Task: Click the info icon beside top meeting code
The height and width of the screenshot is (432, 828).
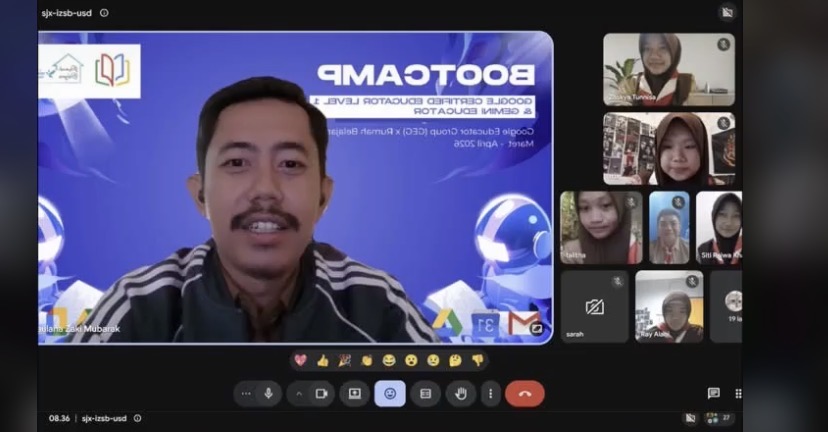Action: tap(104, 13)
